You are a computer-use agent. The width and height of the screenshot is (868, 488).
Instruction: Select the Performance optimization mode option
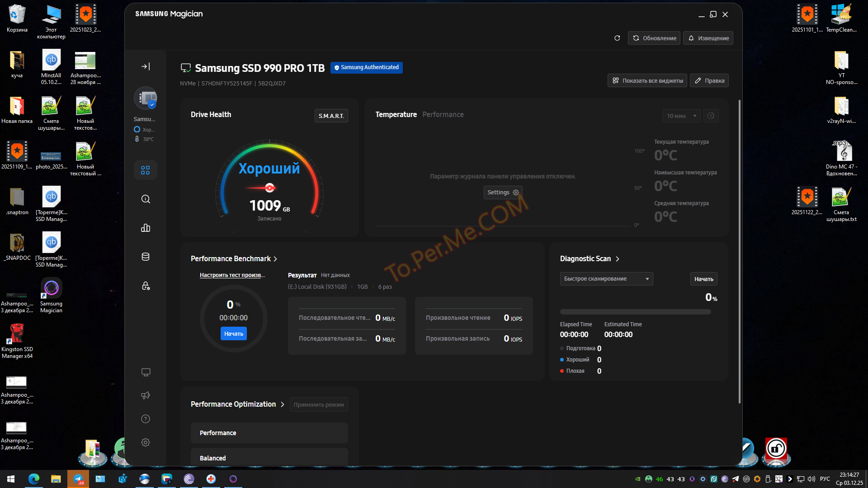pos(269,433)
